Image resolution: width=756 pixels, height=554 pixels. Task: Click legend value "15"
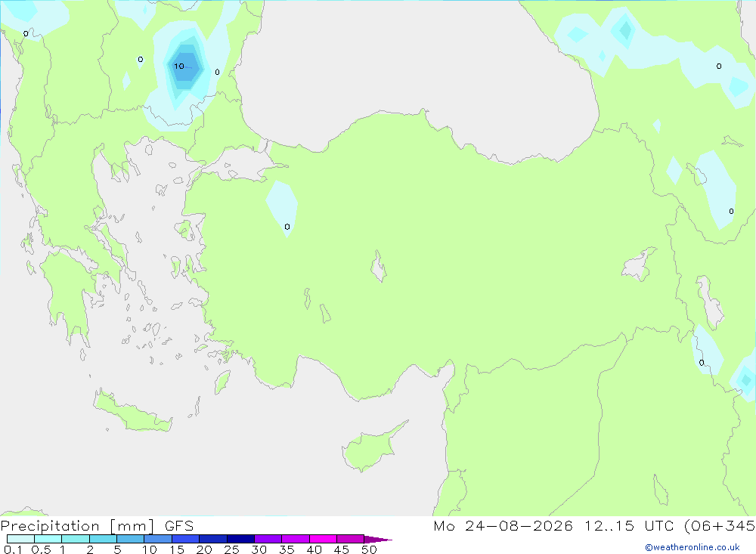pos(176,549)
